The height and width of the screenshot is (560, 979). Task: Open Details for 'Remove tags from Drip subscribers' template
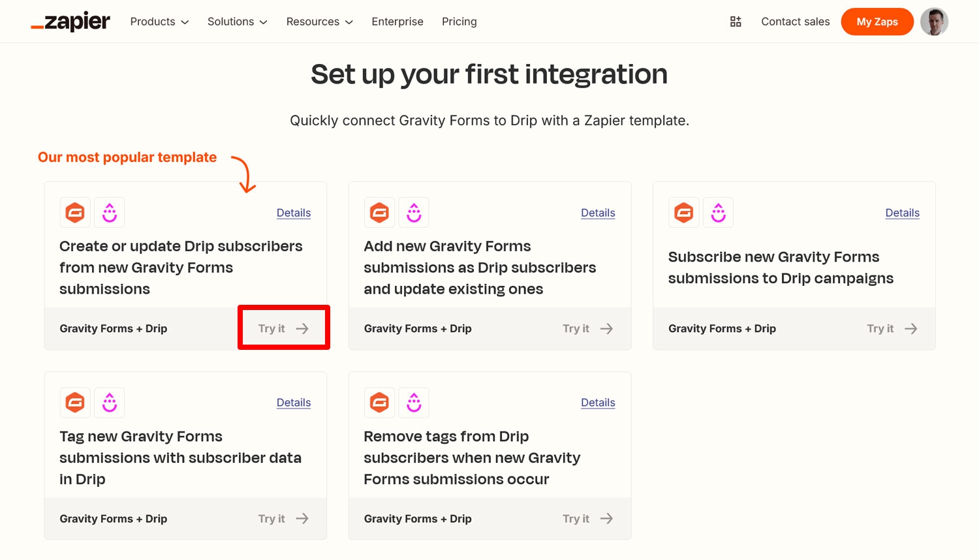pos(598,403)
